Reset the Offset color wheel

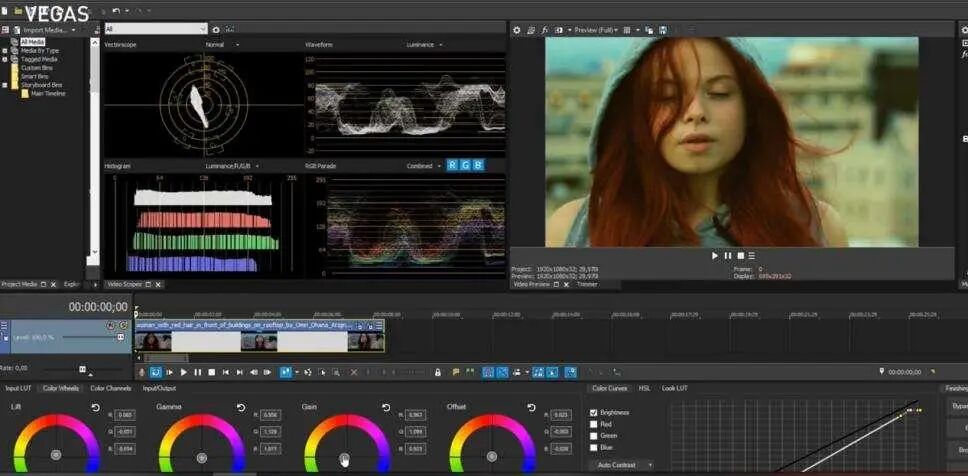[x=532, y=408]
